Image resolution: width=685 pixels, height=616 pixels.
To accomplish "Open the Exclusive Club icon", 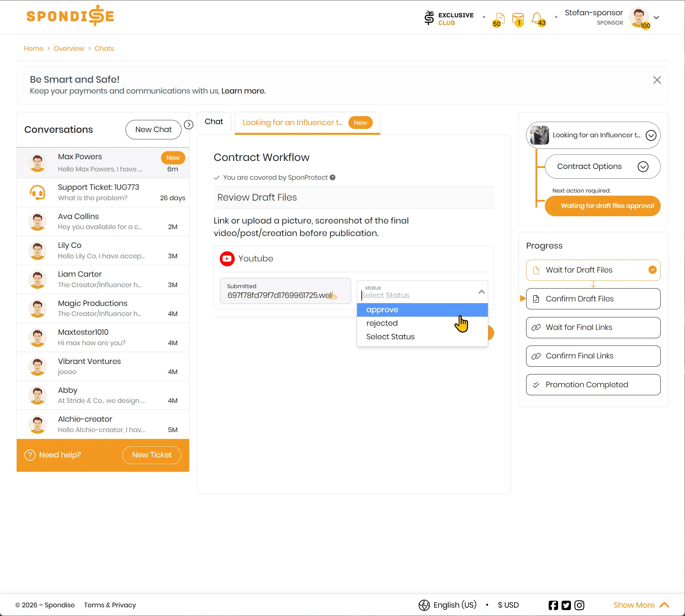I will point(449,18).
